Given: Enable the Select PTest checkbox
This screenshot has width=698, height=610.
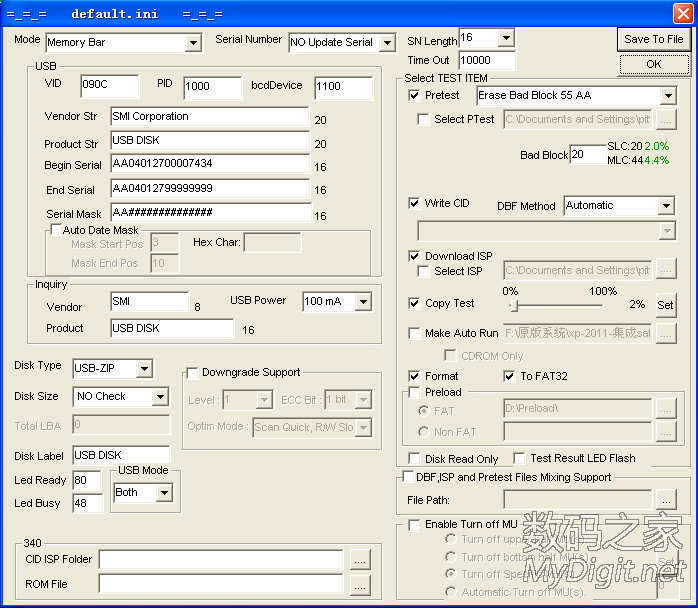Looking at the screenshot, I should (x=423, y=119).
